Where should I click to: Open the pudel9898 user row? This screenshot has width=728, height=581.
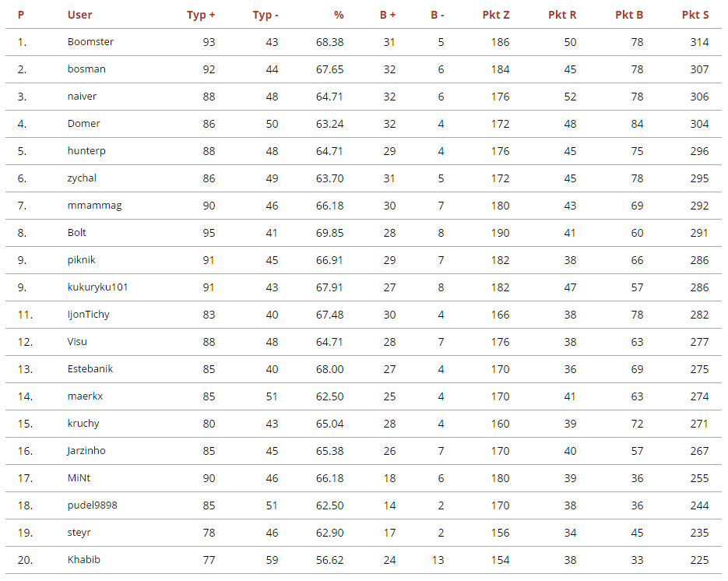pos(92,505)
